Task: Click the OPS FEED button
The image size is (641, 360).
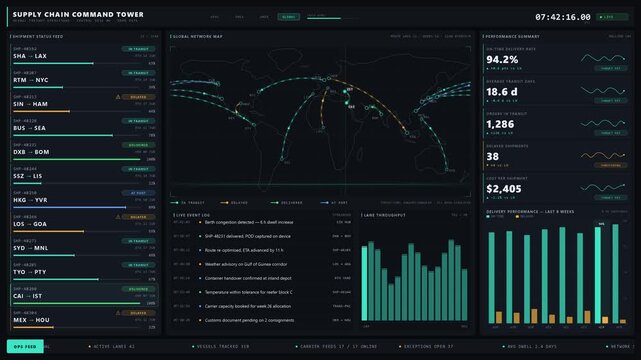Action: pyautogui.click(x=25, y=347)
